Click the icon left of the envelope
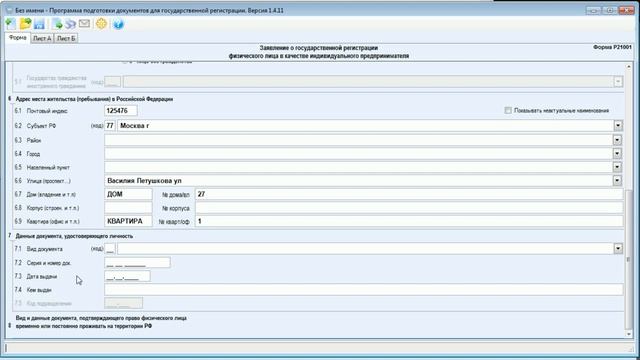 pos(71,24)
